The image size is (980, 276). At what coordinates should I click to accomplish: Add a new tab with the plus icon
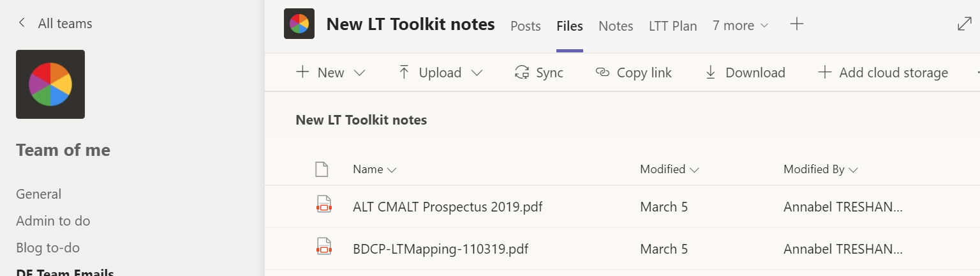(x=796, y=25)
